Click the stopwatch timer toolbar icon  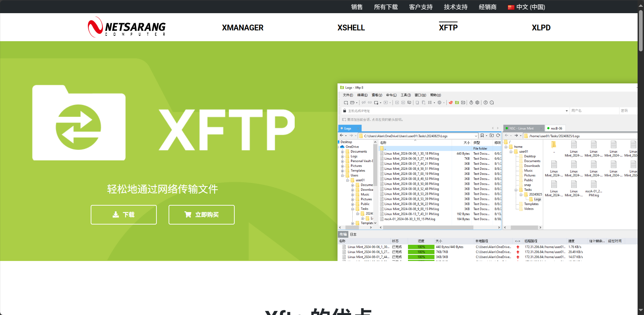click(x=471, y=103)
